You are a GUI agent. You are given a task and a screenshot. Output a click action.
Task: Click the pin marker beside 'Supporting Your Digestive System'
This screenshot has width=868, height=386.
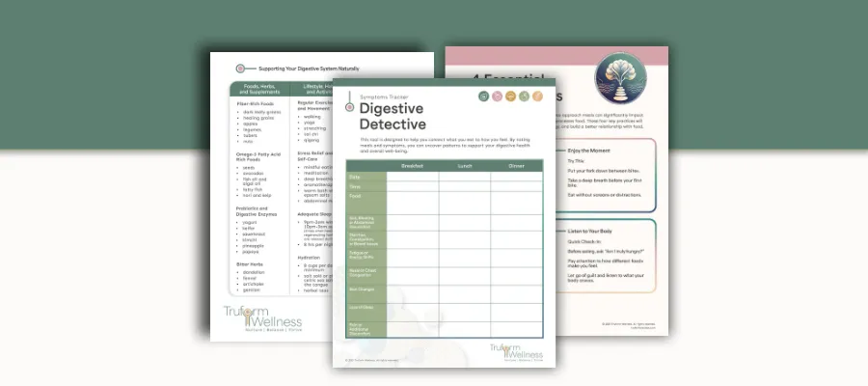[240, 69]
